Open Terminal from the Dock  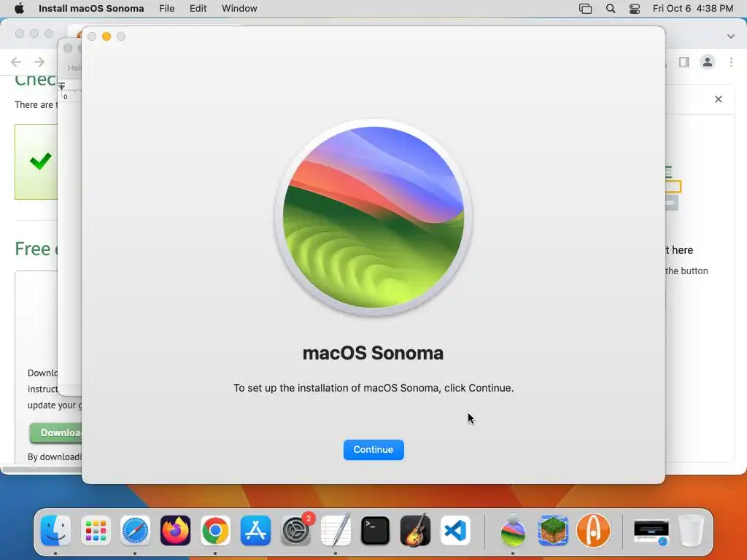(x=376, y=530)
